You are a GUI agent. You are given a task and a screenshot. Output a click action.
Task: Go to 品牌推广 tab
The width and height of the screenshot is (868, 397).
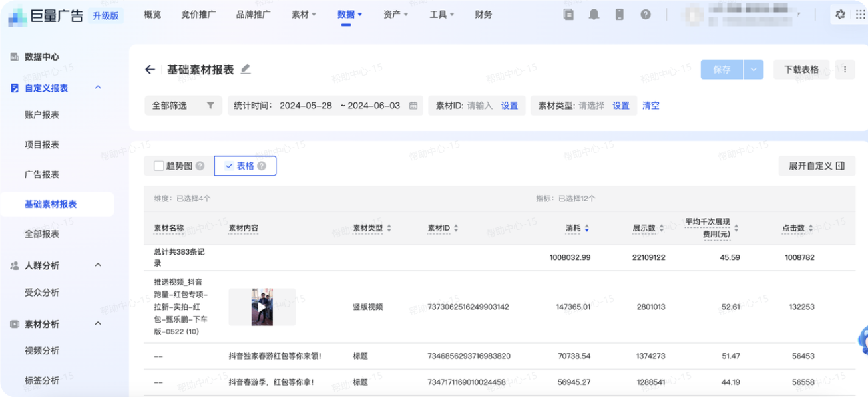click(x=254, y=15)
